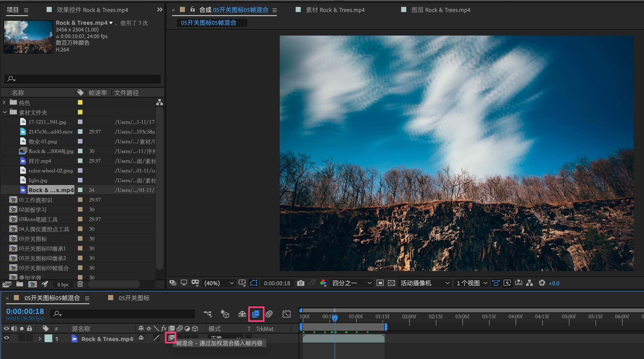The image size is (644, 359).
Task: Toggle the mask and shape path visibility
Action: pyautogui.click(x=254, y=283)
